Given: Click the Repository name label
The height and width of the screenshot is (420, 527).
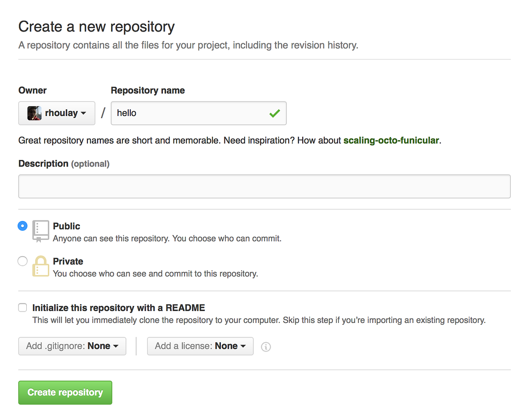Looking at the screenshot, I should (x=148, y=90).
